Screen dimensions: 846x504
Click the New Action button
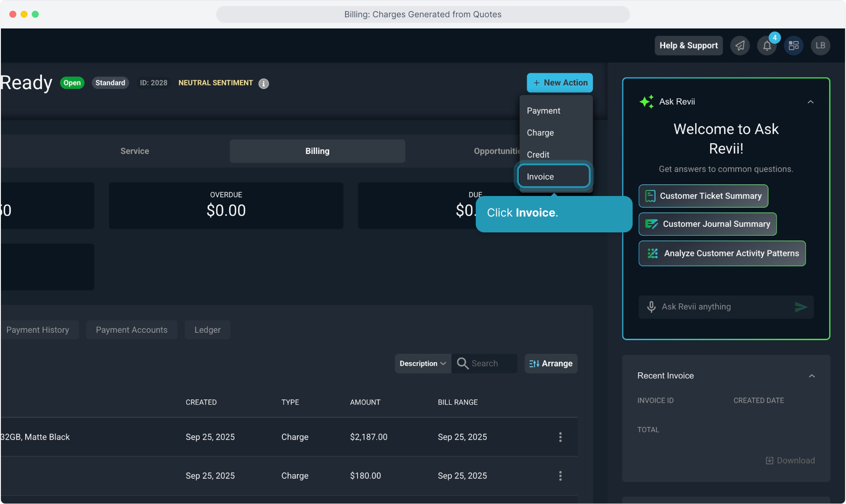[560, 83]
